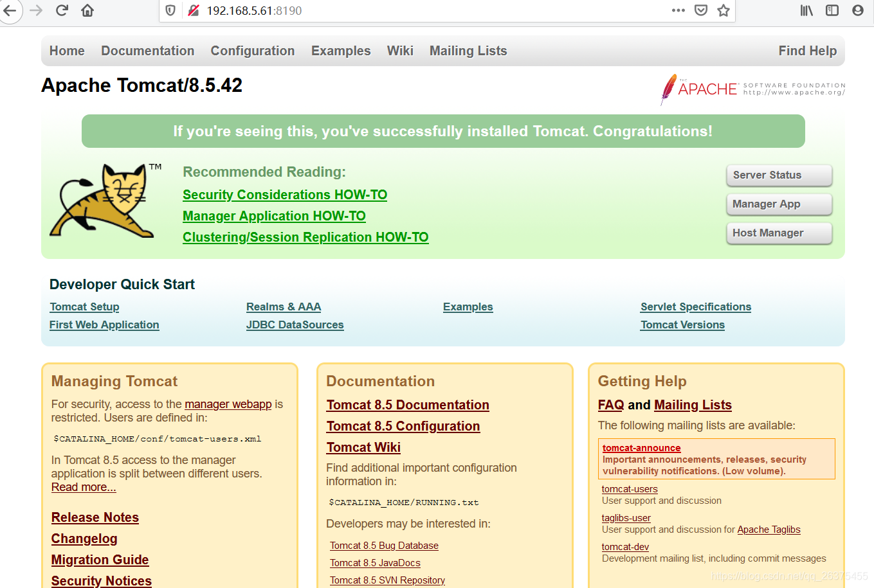This screenshot has width=874, height=588.
Task: Click the Read more... link
Action: pos(84,487)
